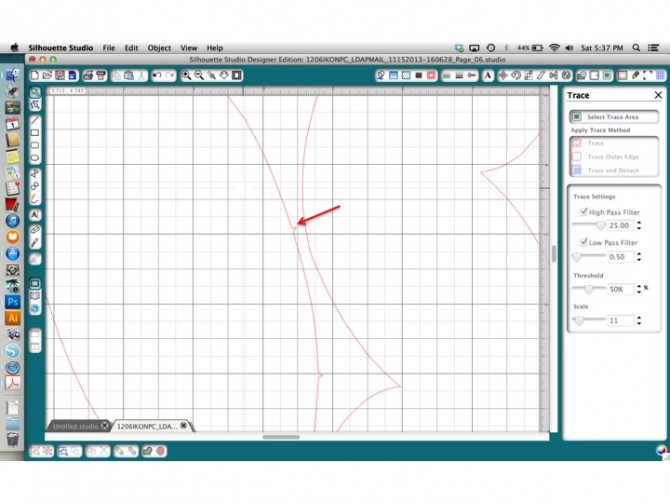Click Select Trace Area button
The width and height of the screenshot is (670, 503).
tap(614, 117)
